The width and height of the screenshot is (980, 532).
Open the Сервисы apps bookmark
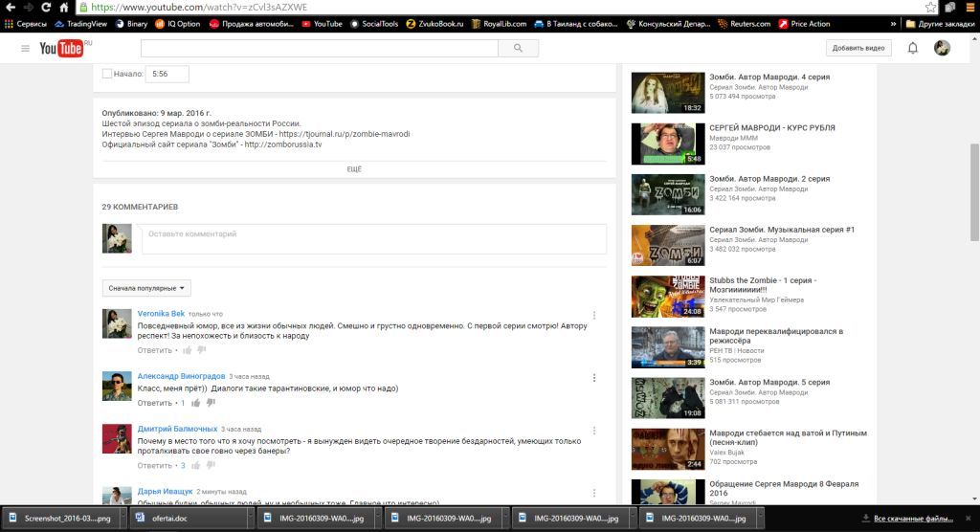[x=26, y=24]
